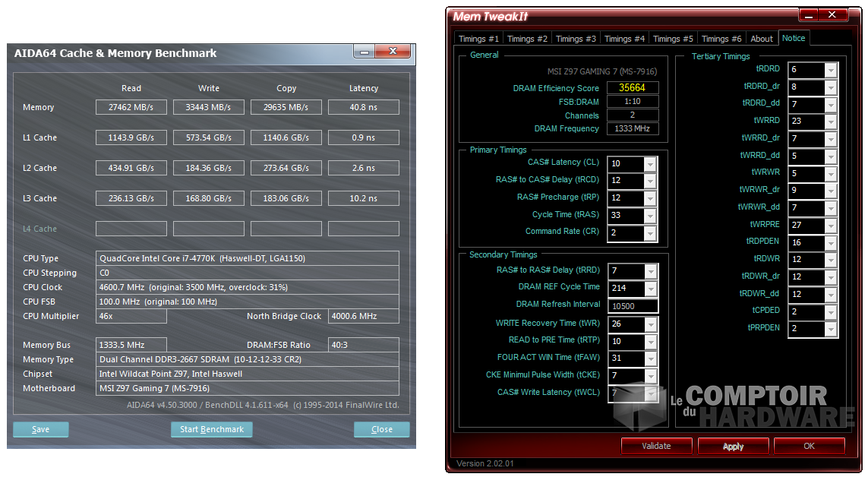
Task: Switch to the Timings #1 tab
Action: click(478, 39)
